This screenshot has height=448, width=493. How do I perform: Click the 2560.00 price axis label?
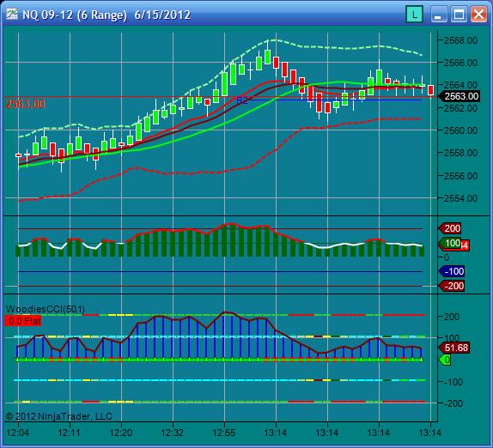[x=460, y=130]
